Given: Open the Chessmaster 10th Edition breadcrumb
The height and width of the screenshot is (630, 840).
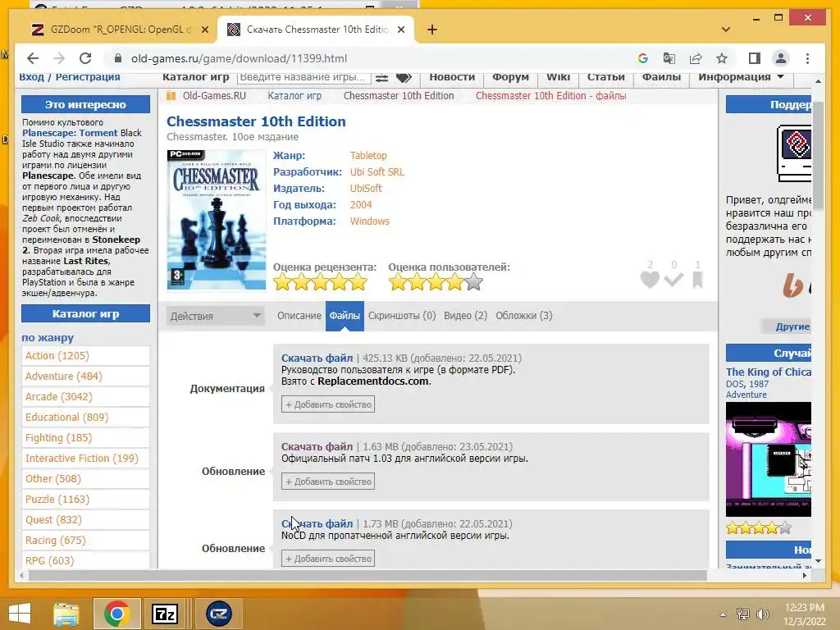Looking at the screenshot, I should [x=399, y=96].
